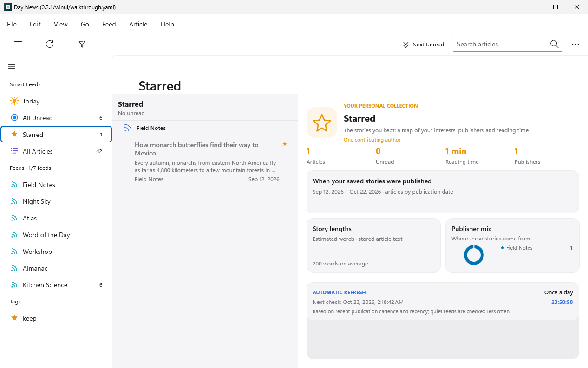Open the Feed menu
Viewport: 588px width, 368px height.
pos(109,24)
